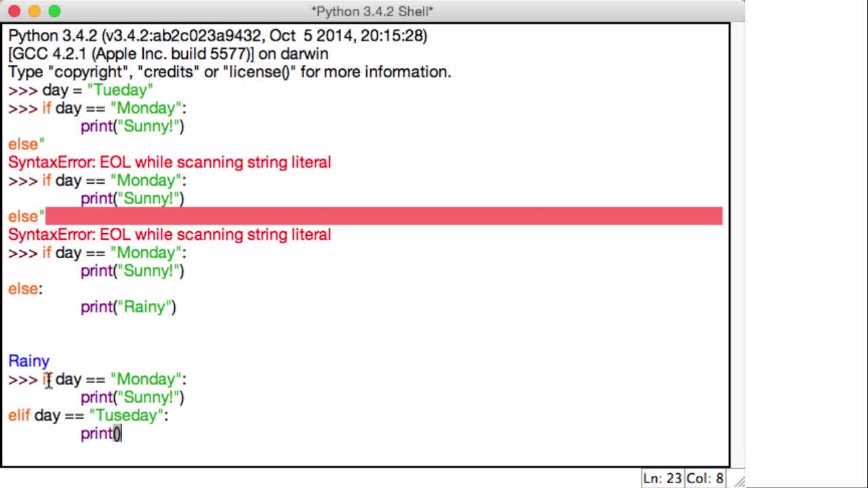Minimize the shell using the yellow button
This screenshot has height=488, width=868.
(35, 11)
